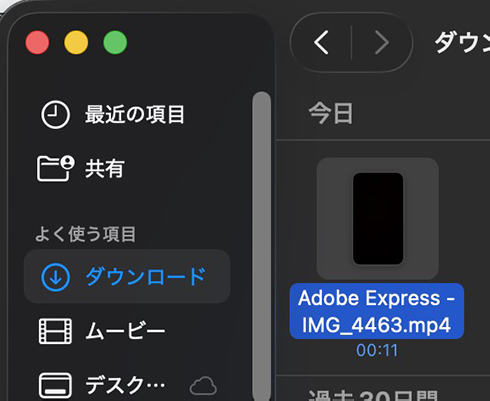Go back with the left chevron button
490x401 pixels.
coord(321,42)
